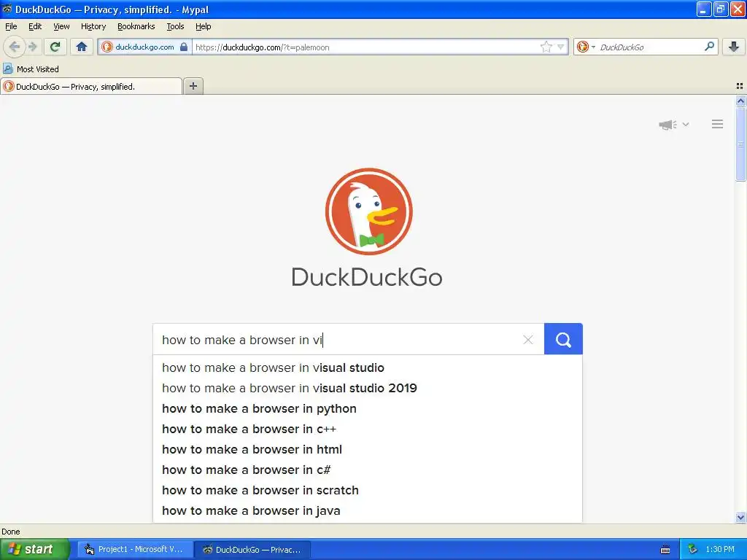Open the History menu
This screenshot has width=747, height=560.
(x=93, y=26)
